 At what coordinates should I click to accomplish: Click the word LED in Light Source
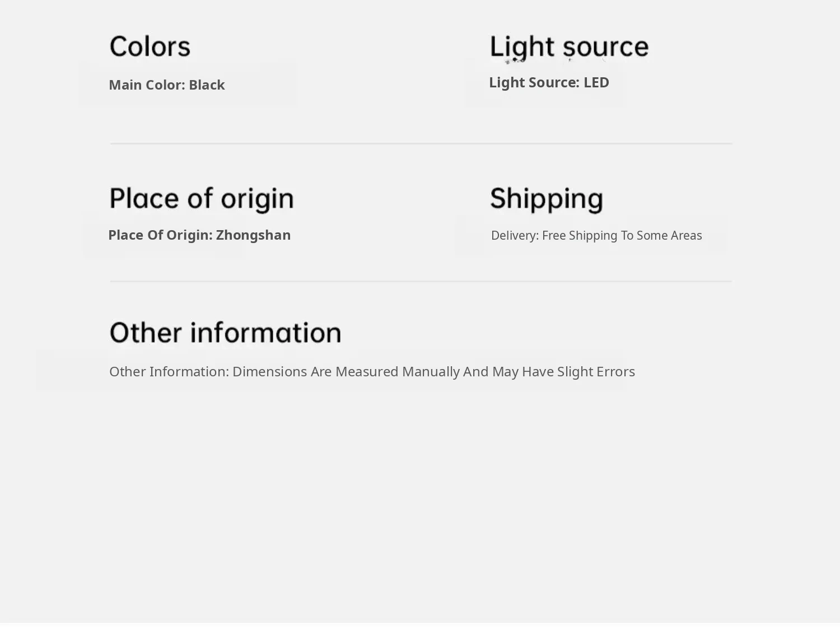(596, 82)
